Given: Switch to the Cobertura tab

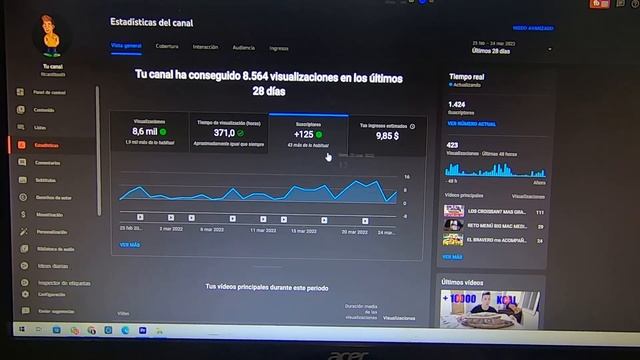Looking at the screenshot, I should point(167,47).
